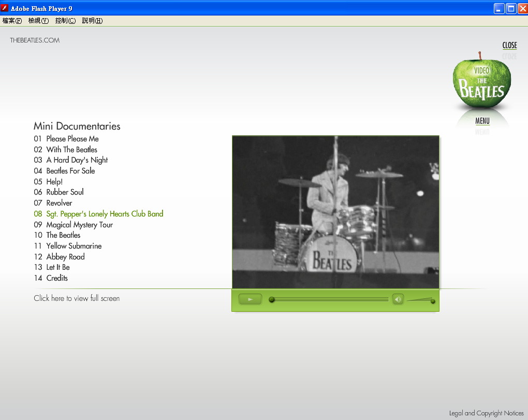This screenshot has height=420, width=528.
Task: Minimize the Flash Player window
Action: 498,8
